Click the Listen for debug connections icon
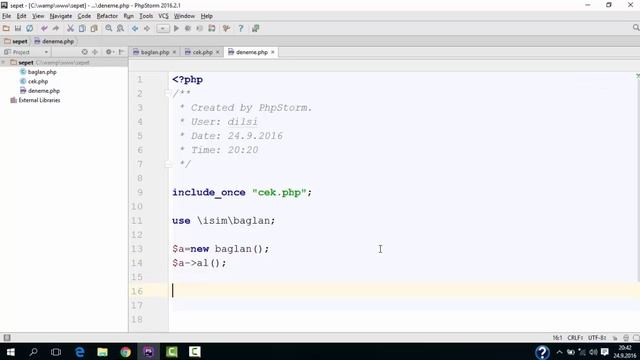The image size is (640, 360). click(x=200, y=28)
